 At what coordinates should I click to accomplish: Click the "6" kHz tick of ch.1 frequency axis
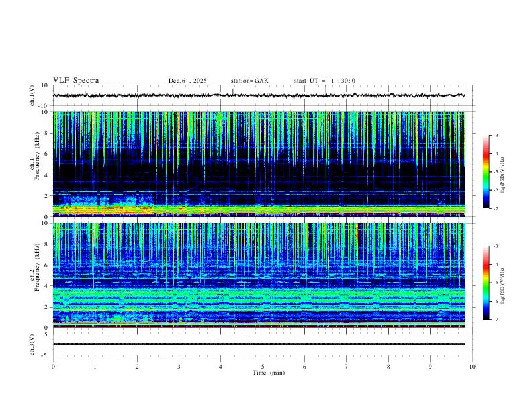pos(47,154)
